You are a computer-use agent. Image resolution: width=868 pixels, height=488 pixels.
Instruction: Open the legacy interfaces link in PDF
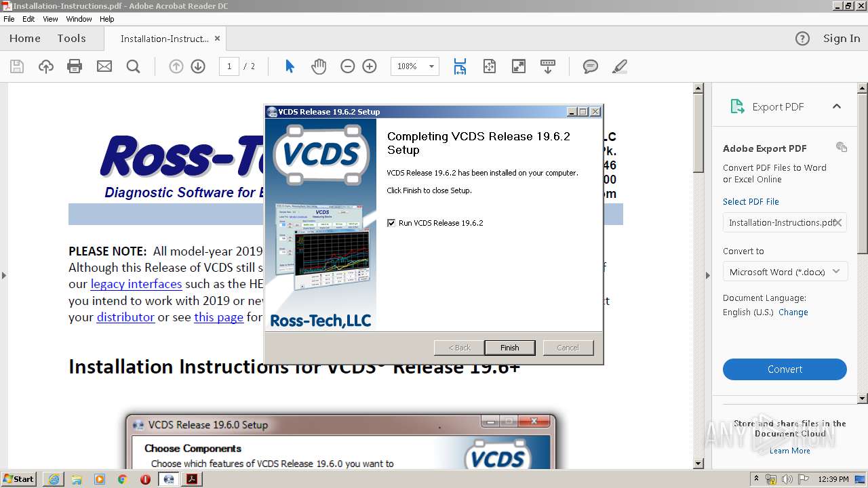point(136,284)
